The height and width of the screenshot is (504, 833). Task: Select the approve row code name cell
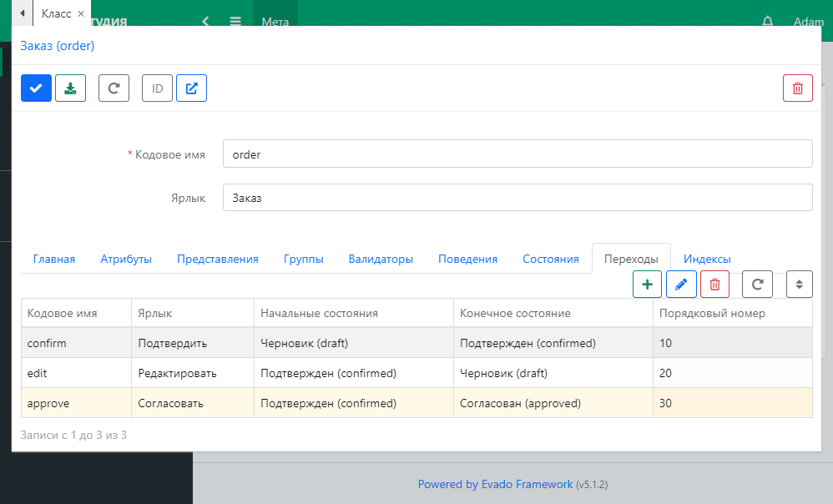point(77,403)
